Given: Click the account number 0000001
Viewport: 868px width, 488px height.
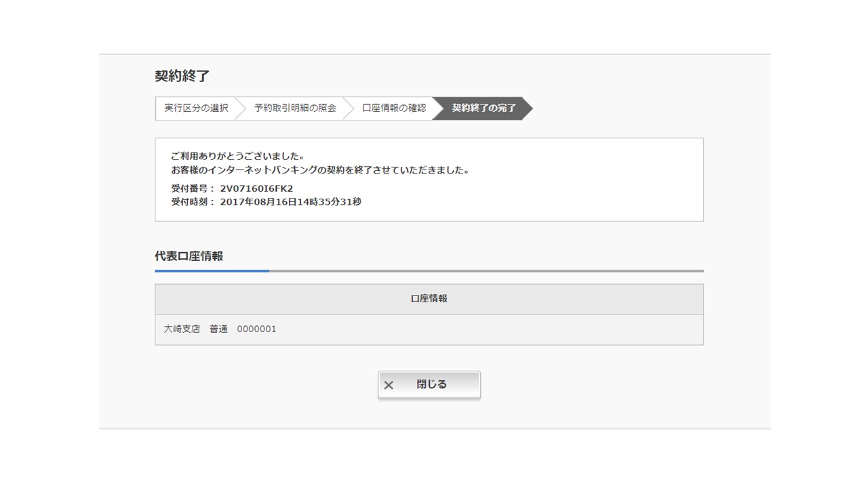Looking at the screenshot, I should [x=256, y=329].
